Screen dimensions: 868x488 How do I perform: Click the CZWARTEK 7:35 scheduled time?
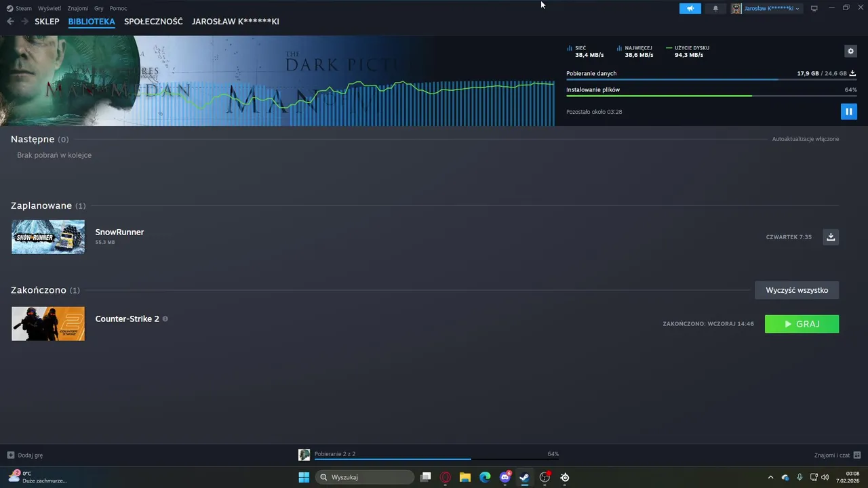click(789, 237)
